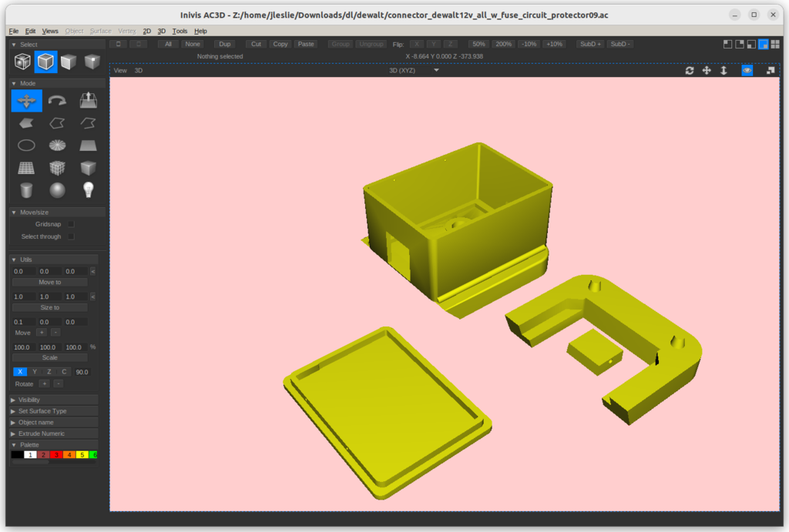Image resolution: width=789 pixels, height=532 pixels.
Task: Click the Move to button
Action: (x=50, y=283)
